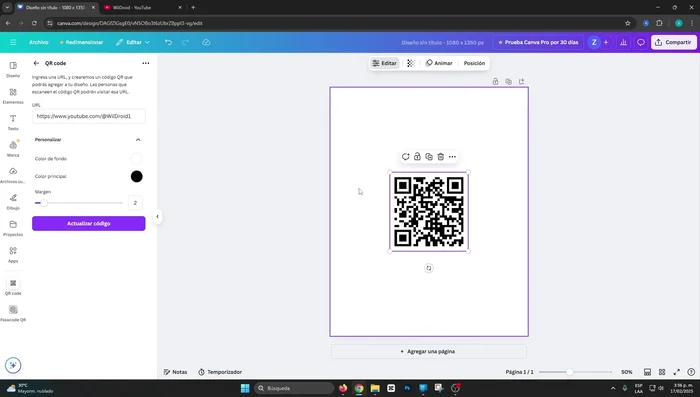Select the Dibujo drawing tool
Screen dimensions: 700x397
click(x=13, y=201)
